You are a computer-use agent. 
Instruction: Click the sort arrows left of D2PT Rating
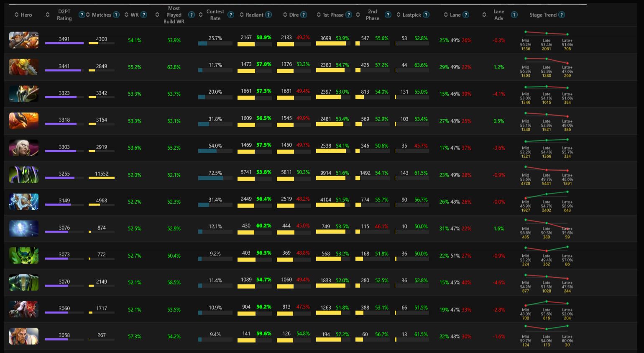[x=48, y=15]
